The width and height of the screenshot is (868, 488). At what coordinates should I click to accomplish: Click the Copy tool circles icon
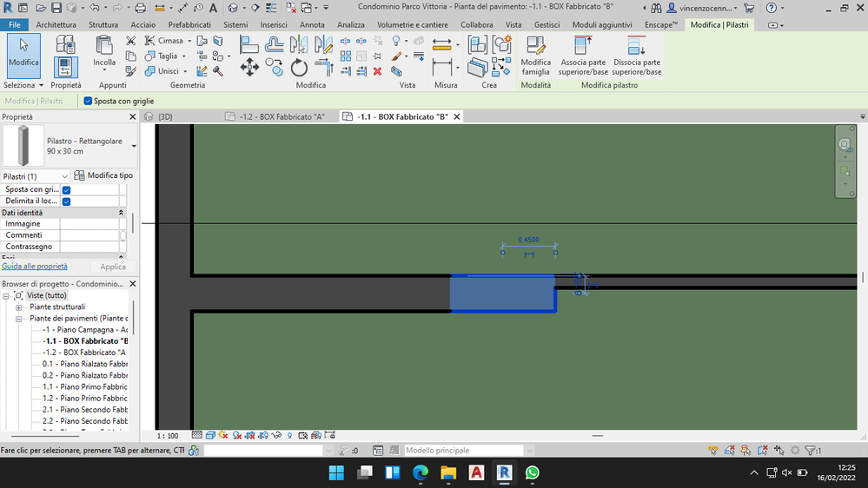[274, 68]
